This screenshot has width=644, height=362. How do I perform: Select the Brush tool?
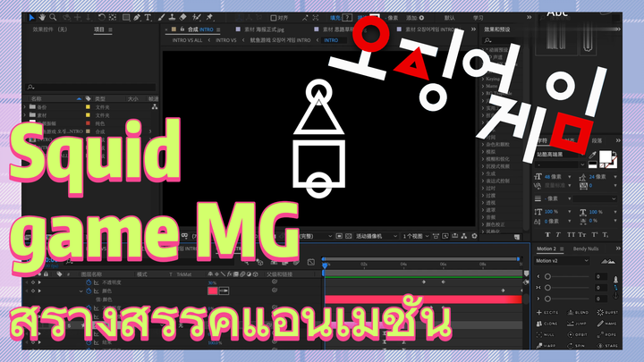tap(161, 18)
